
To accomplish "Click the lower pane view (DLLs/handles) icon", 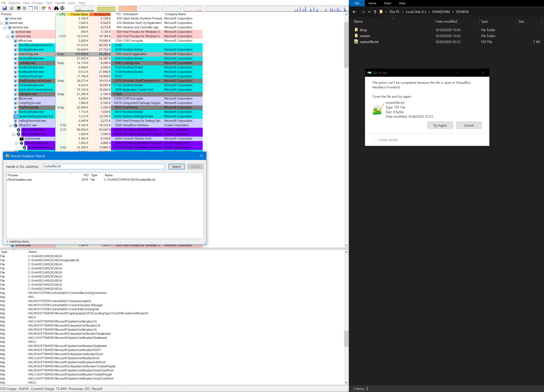I will click(x=36, y=8).
